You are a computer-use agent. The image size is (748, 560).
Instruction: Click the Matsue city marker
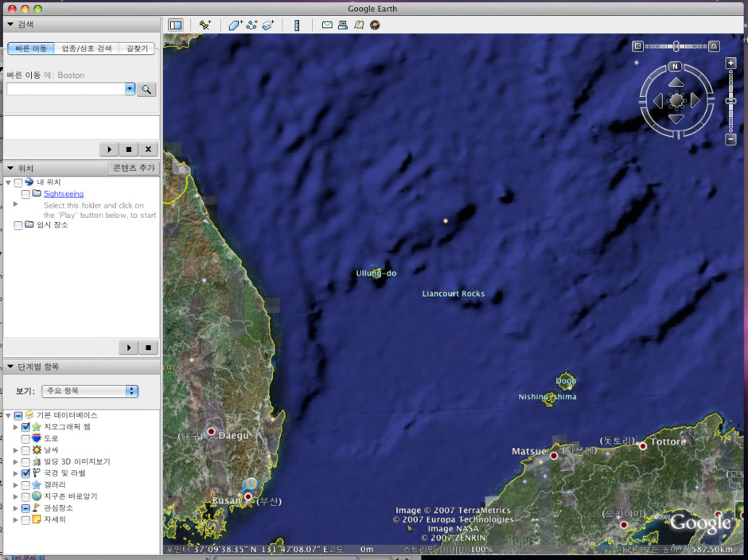click(553, 456)
